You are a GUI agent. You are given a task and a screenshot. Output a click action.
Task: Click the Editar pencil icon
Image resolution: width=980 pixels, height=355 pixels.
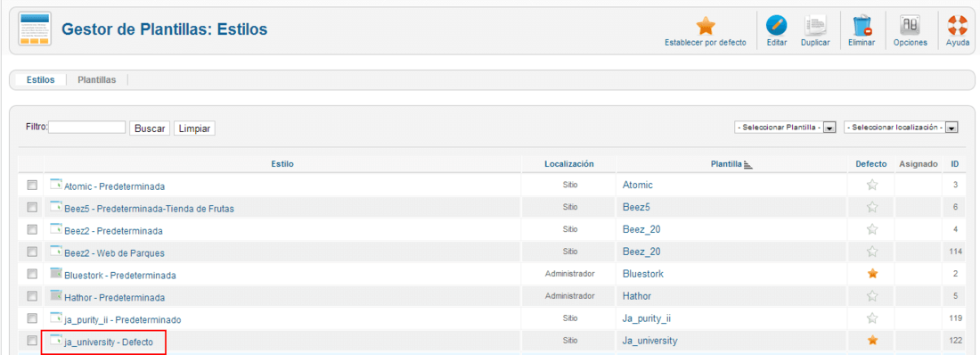pyautogui.click(x=776, y=26)
